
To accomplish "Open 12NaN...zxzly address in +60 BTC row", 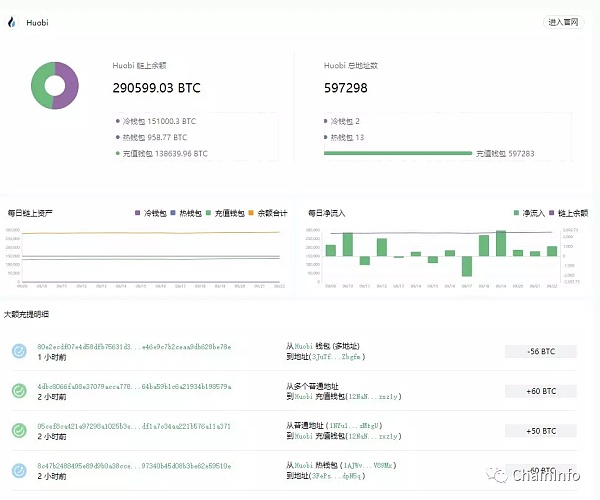I will pyautogui.click(x=373, y=396).
